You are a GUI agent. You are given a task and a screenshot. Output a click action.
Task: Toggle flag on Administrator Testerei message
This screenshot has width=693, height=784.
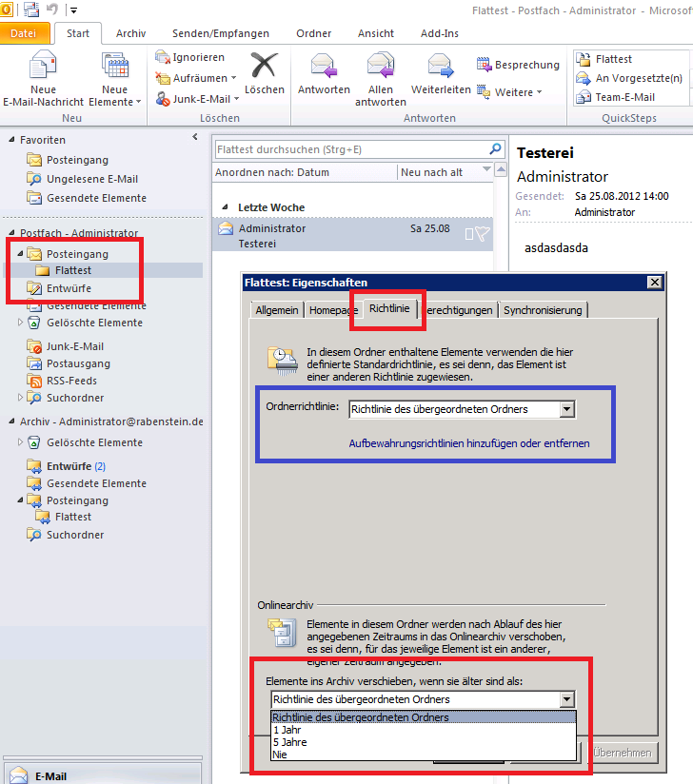(x=483, y=234)
